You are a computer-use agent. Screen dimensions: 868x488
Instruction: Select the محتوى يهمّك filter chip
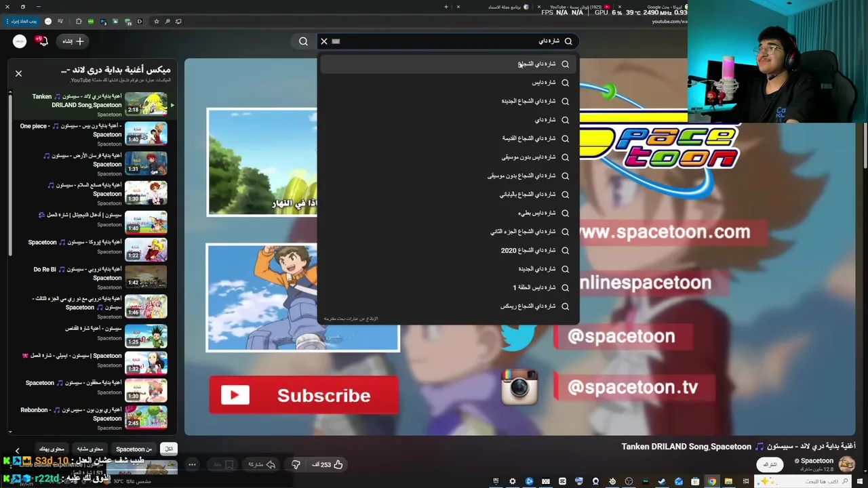point(52,449)
